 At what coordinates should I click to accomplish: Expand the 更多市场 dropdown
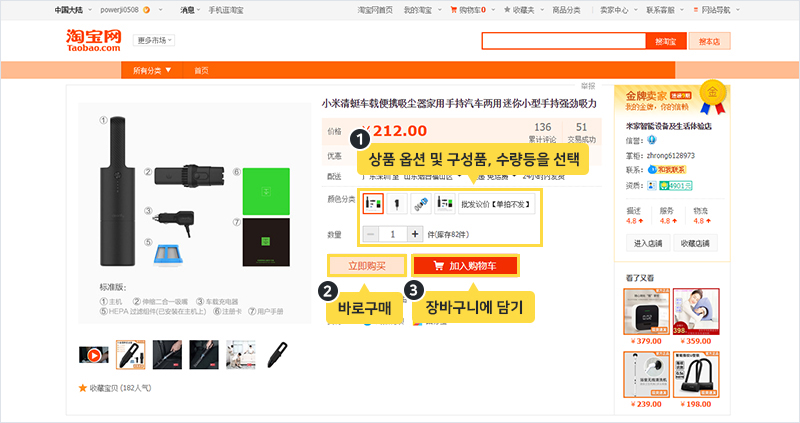pyautogui.click(x=154, y=40)
